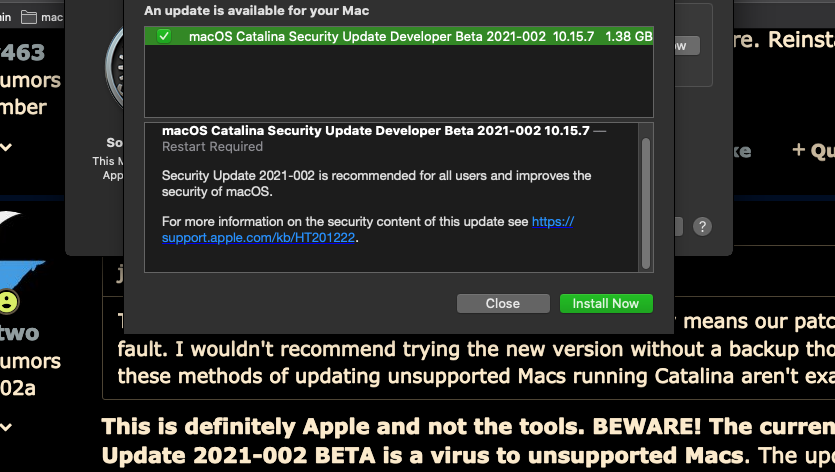Click 'An update is available for your Mac' heading
Screen dimensions: 835x472
(x=257, y=11)
